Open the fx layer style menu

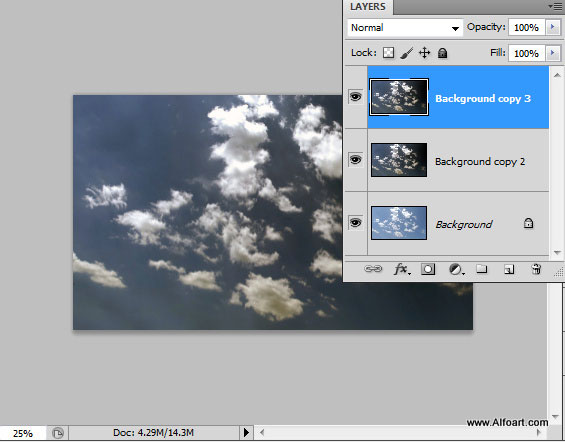pos(402,269)
